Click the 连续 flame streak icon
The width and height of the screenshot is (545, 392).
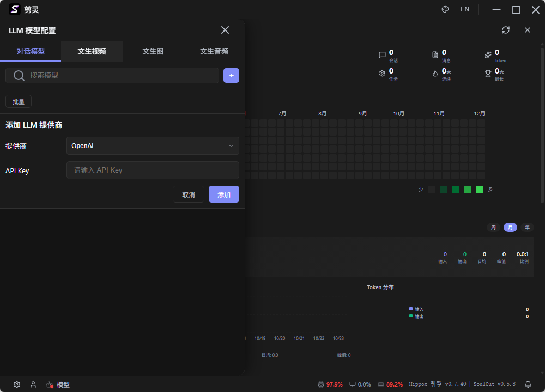[435, 73]
